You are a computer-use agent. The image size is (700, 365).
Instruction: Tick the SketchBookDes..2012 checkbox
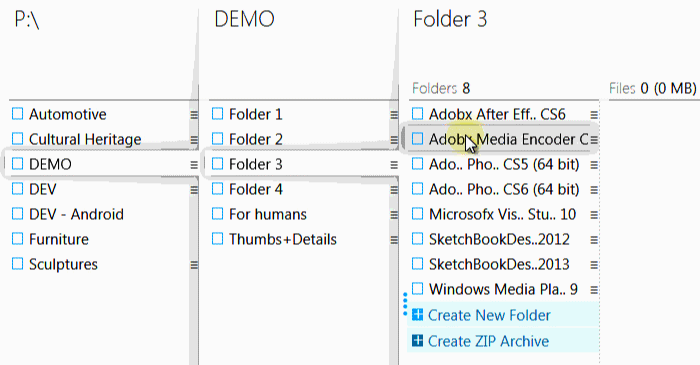coord(417,239)
